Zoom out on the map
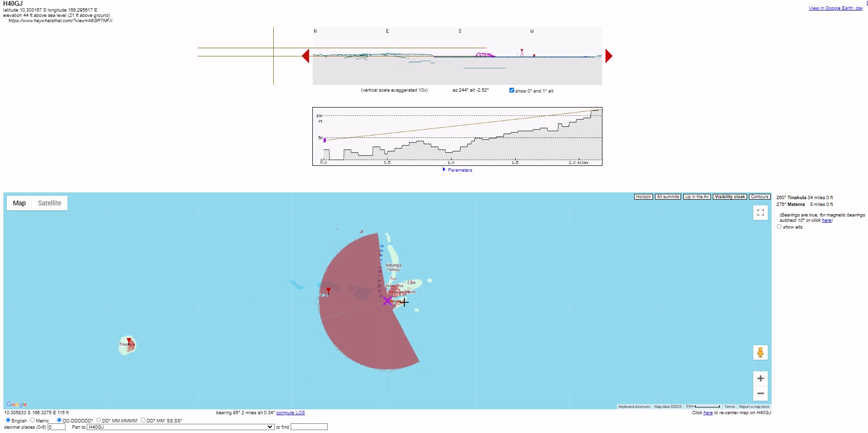The width and height of the screenshot is (868, 433). tap(760, 393)
